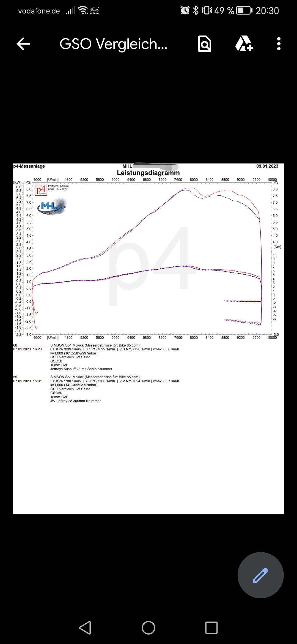Tap the Add to Drive icon
The width and height of the screenshot is (297, 644).
click(244, 44)
